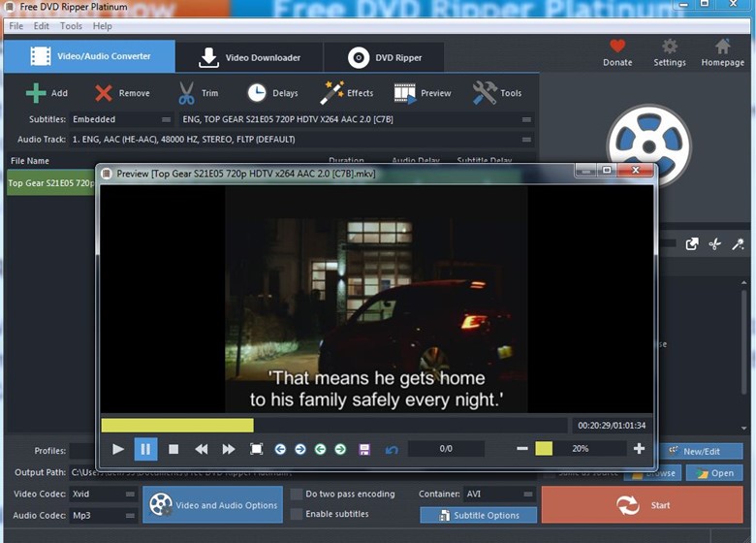756x543 pixels.
Task: Open the Tools wrench menu
Action: tap(497, 93)
